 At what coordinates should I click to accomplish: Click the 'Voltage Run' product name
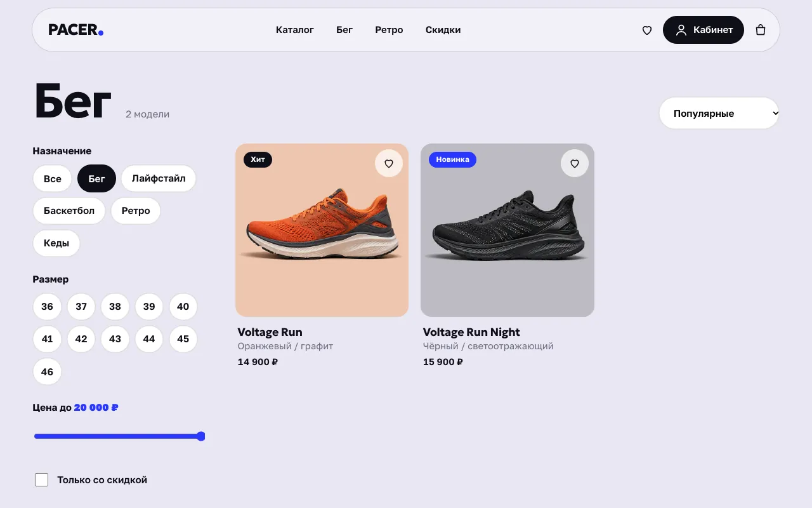tap(270, 332)
